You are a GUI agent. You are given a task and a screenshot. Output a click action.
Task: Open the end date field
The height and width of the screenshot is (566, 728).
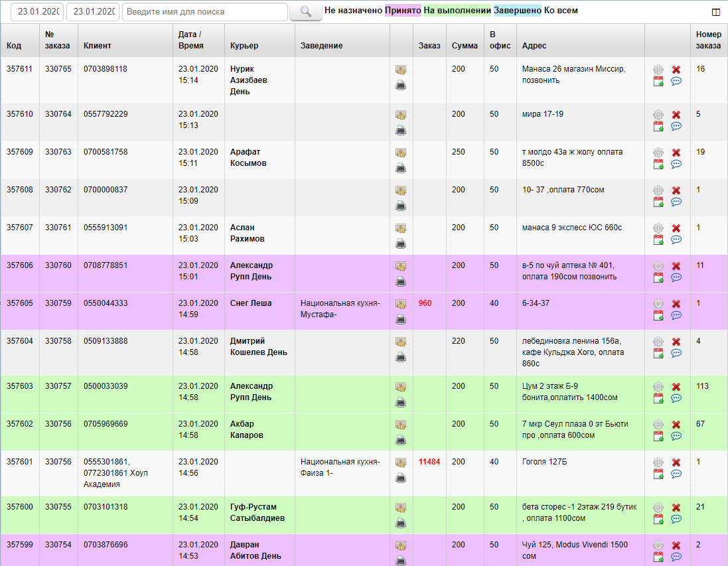pyautogui.click(x=93, y=11)
